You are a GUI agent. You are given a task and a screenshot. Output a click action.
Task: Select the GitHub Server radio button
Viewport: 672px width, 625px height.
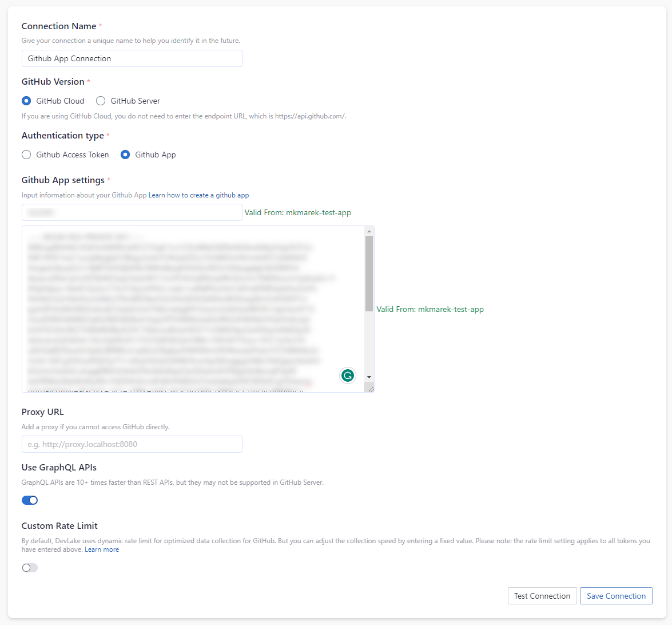click(x=101, y=101)
